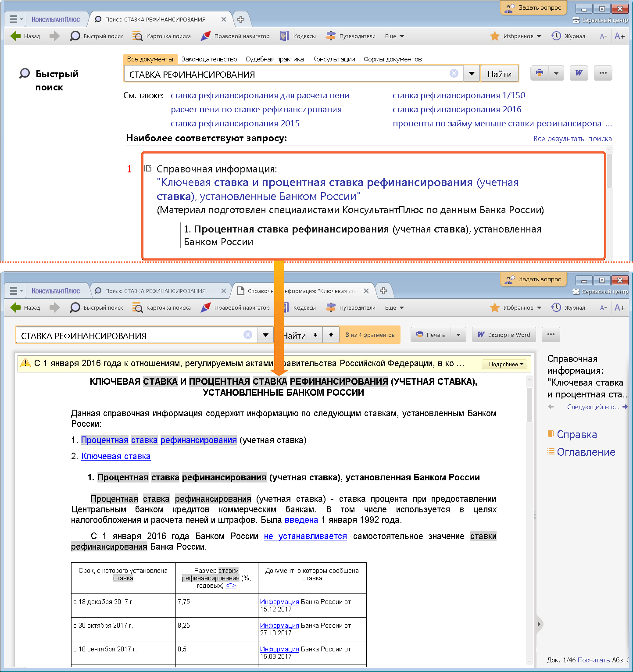Go to next fragment with down arrow

click(x=315, y=335)
